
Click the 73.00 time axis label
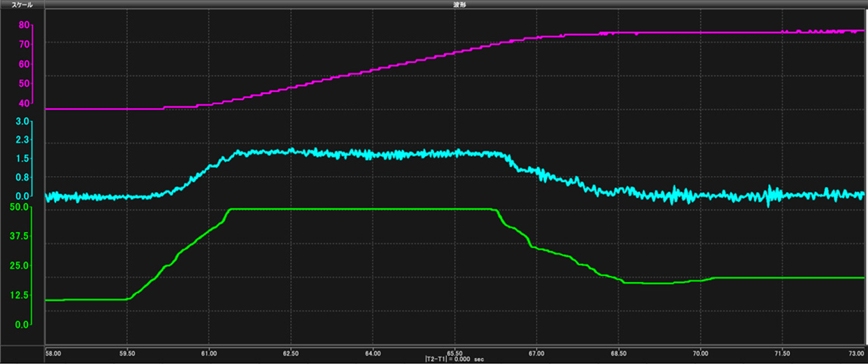point(857,353)
